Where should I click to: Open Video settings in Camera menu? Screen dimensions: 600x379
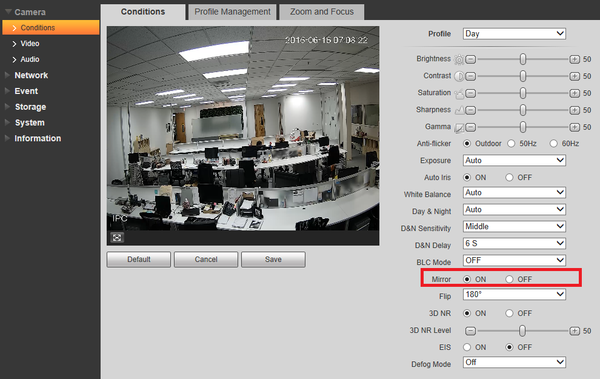pos(30,44)
